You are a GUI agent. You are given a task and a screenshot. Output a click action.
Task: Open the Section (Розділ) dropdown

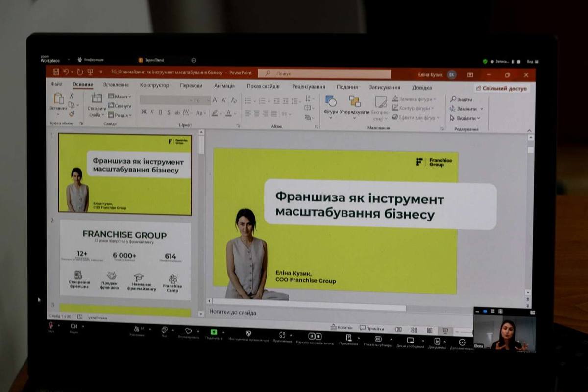(x=120, y=115)
